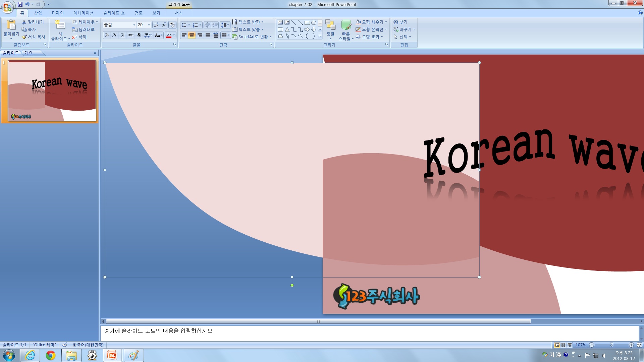Toggle Justify text alignment
Screen dimensions: 644x362
[x=208, y=35]
